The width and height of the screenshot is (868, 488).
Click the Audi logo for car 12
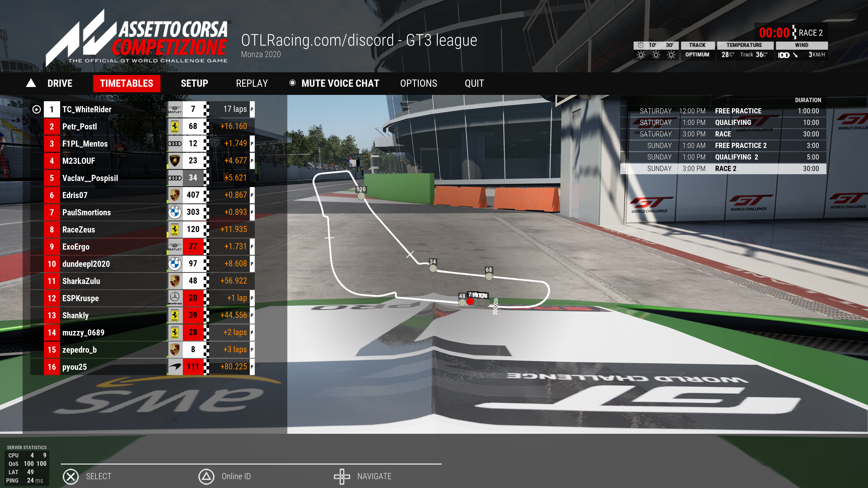[175, 143]
